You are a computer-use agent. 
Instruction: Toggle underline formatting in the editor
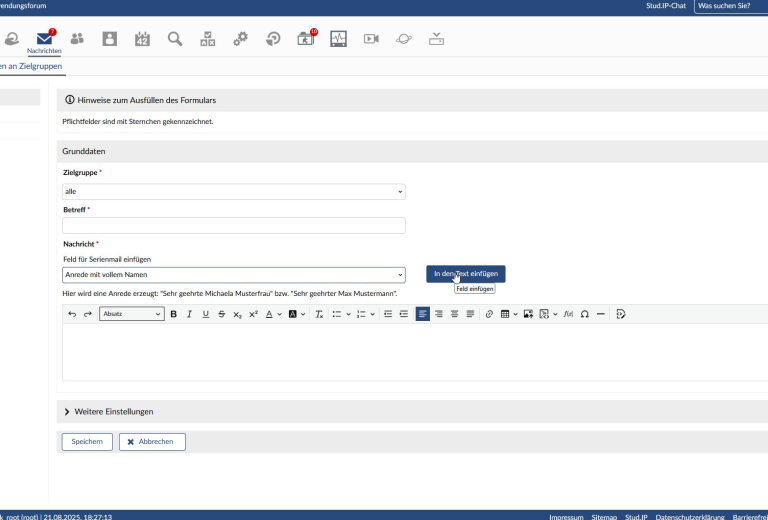tap(206, 314)
